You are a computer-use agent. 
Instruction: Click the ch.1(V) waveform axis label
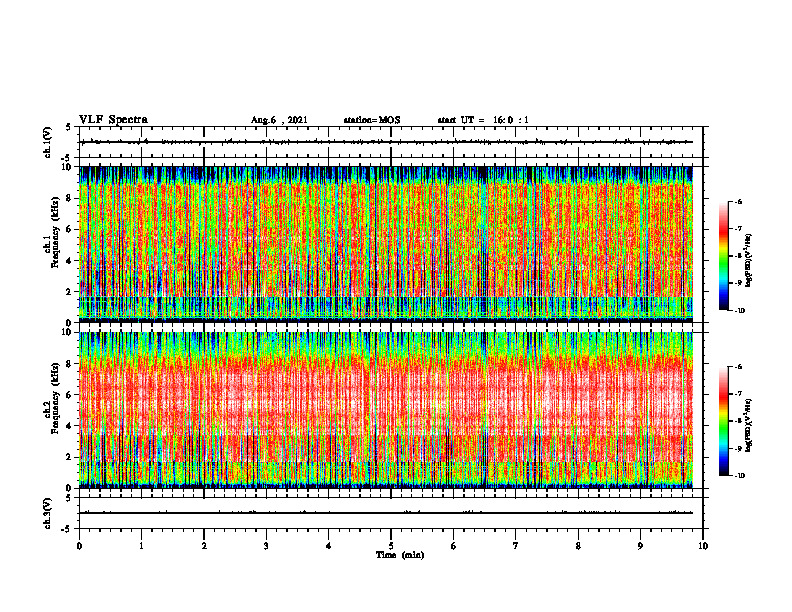[x=47, y=142]
